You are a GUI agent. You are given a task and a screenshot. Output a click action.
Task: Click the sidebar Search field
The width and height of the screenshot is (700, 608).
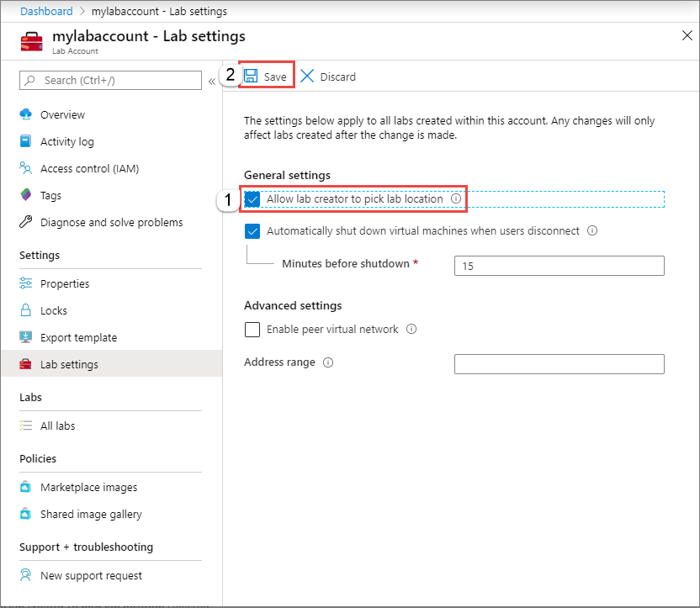[111, 80]
